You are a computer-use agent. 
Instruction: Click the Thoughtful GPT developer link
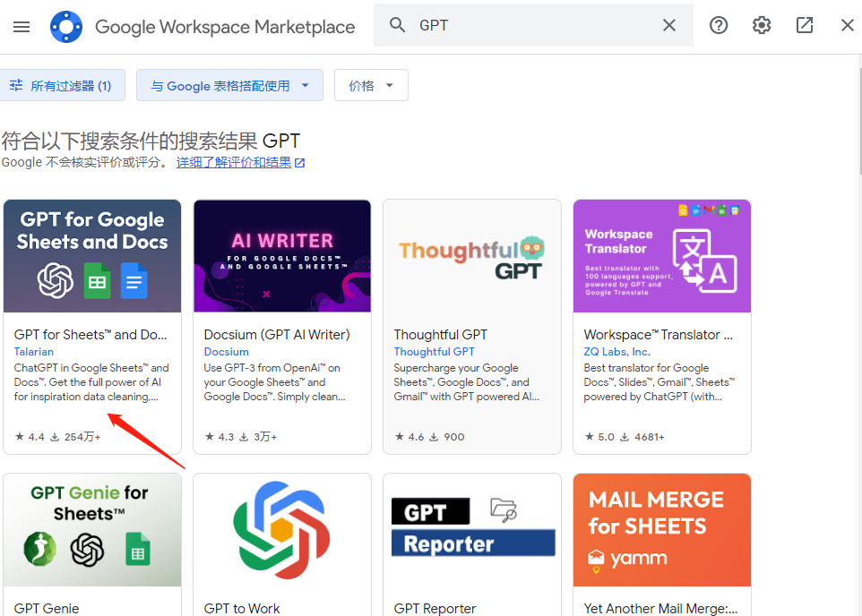click(x=434, y=352)
